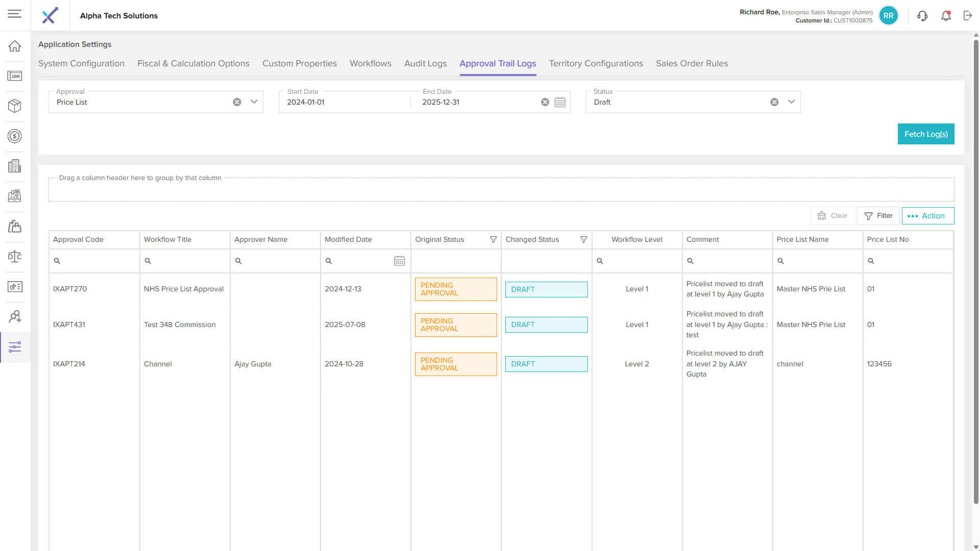Open the balance scale sidebar icon

click(15, 256)
